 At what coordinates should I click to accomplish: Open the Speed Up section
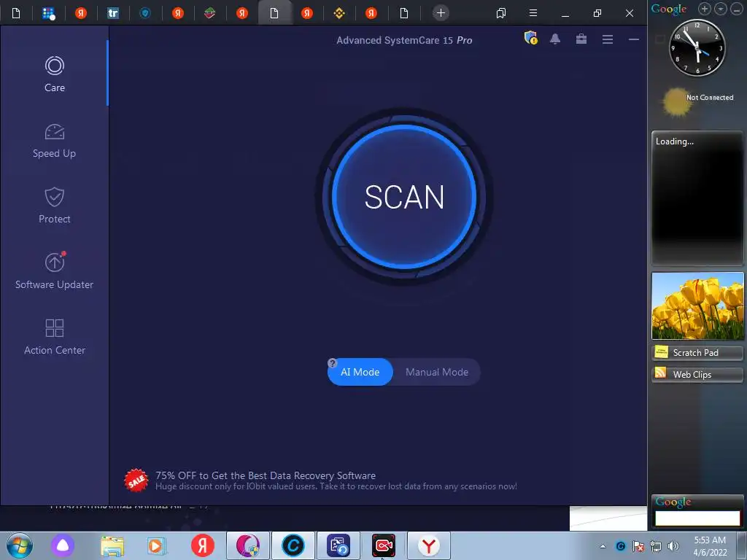pyautogui.click(x=54, y=141)
